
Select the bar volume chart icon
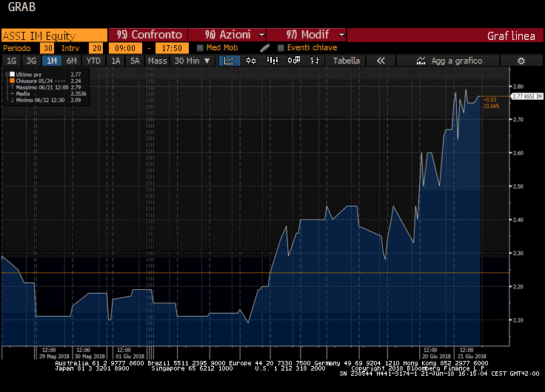272,61
